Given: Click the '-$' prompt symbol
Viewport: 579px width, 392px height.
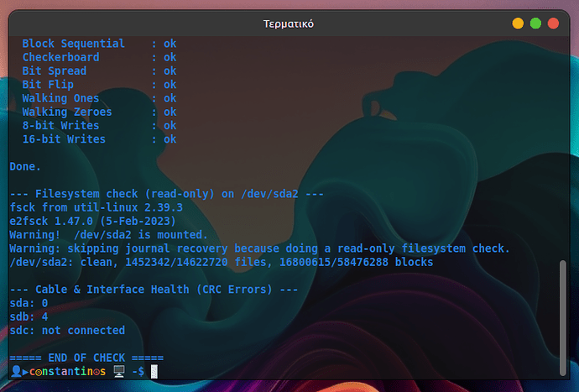Looking at the screenshot, I should [138, 371].
